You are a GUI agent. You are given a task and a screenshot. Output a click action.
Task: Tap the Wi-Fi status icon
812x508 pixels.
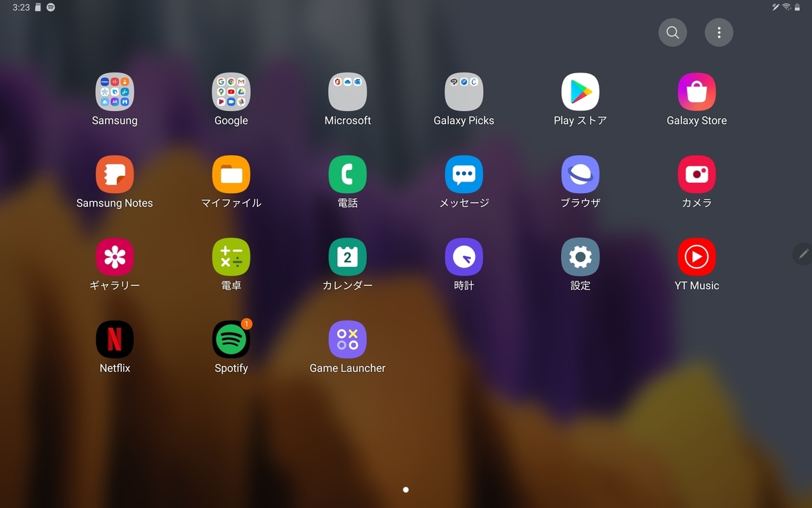(x=787, y=7)
